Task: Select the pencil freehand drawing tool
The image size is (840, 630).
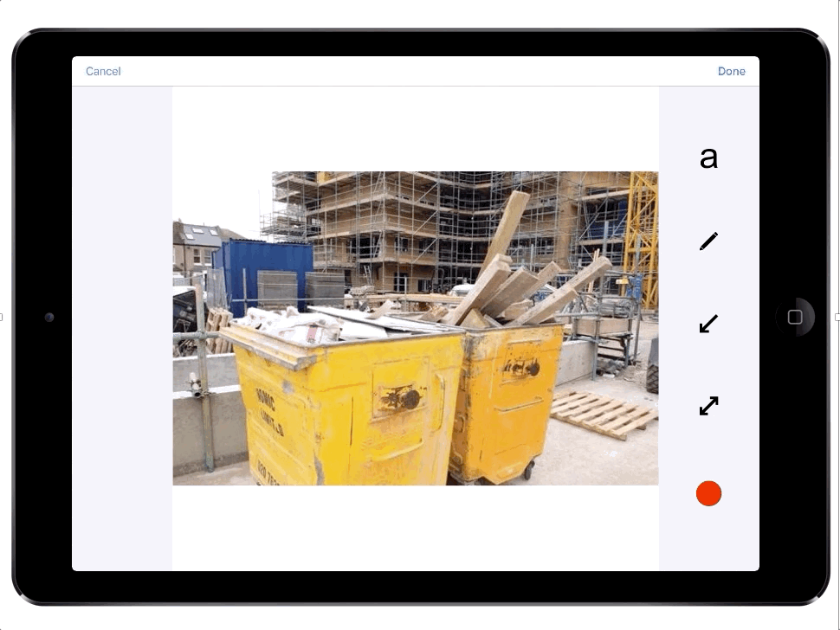Action: pyautogui.click(x=708, y=241)
